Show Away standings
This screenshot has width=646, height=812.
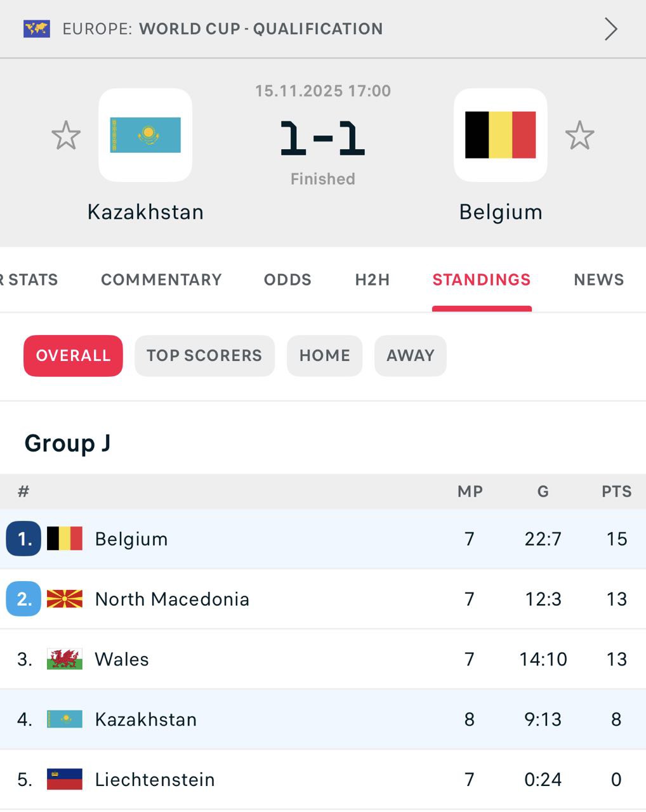click(411, 355)
